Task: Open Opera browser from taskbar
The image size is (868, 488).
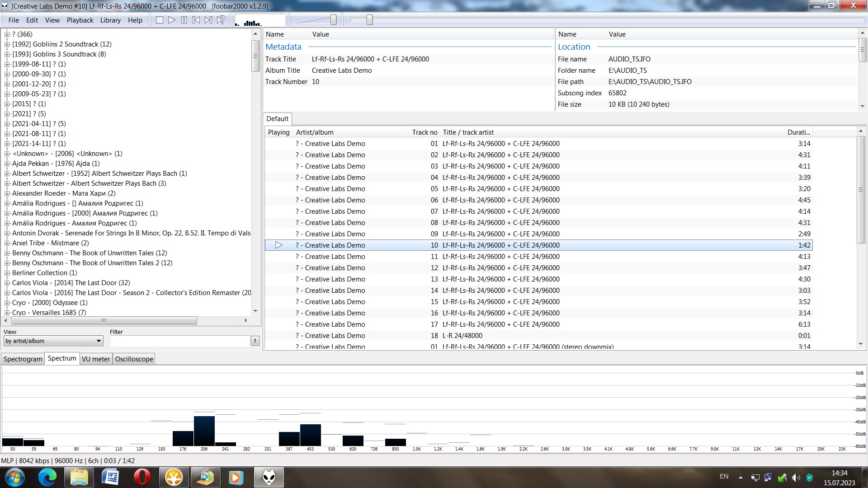Action: coord(142,477)
